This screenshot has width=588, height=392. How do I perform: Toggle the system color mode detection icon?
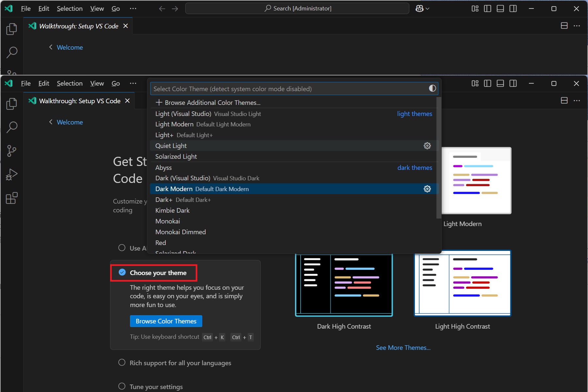pos(432,89)
